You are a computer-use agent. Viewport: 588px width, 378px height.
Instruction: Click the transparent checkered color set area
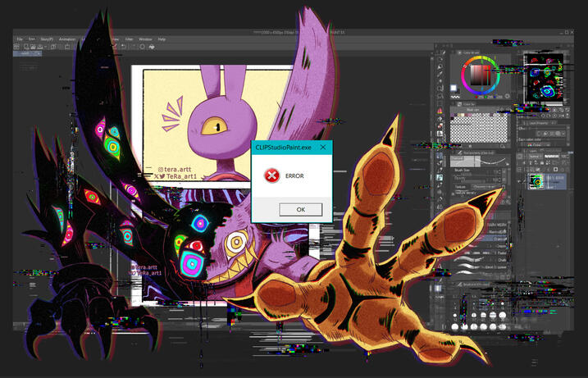click(x=479, y=130)
